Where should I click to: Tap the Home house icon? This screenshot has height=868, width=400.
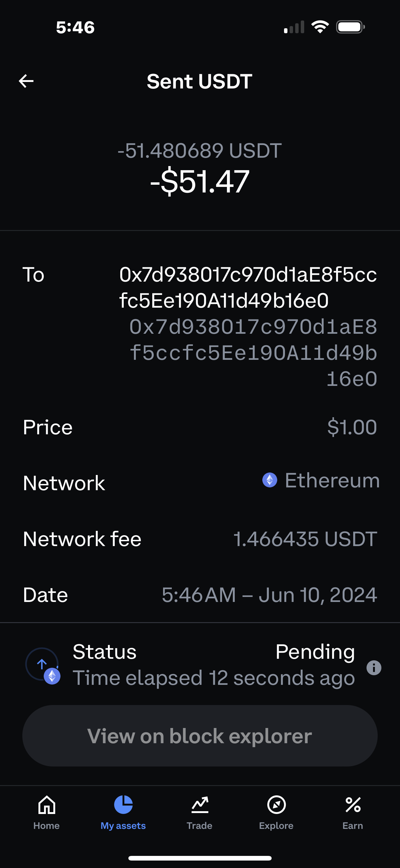(x=47, y=805)
